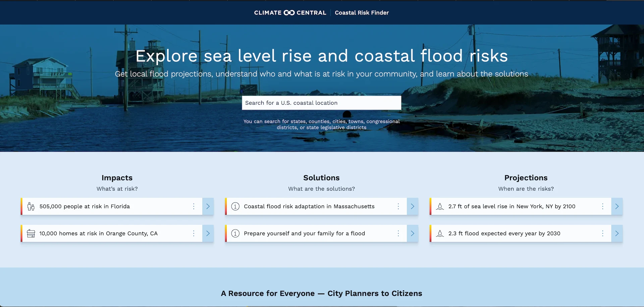Click the arrow icon on the Massachusetts solutions card
This screenshot has width=644, height=307.
pos(413,206)
